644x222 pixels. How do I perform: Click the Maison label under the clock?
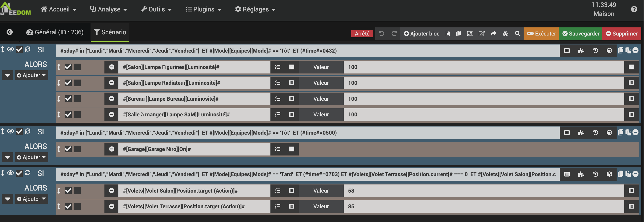pos(604,14)
